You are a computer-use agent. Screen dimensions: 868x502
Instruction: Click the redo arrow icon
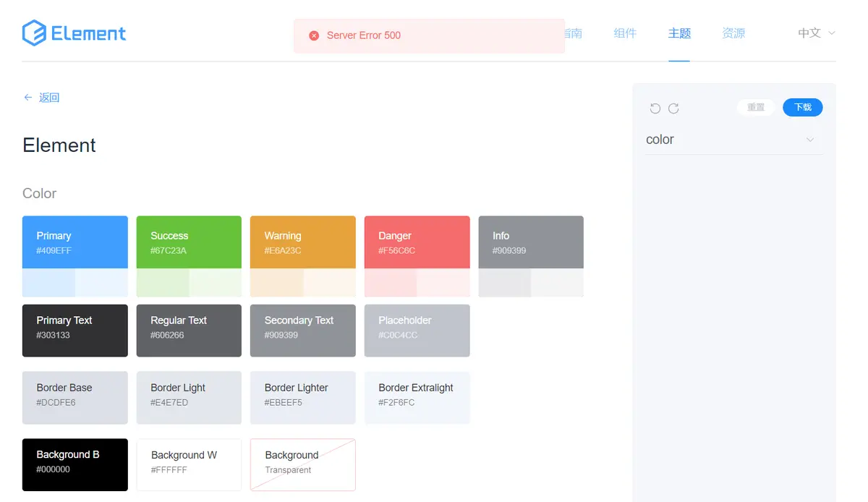(673, 109)
